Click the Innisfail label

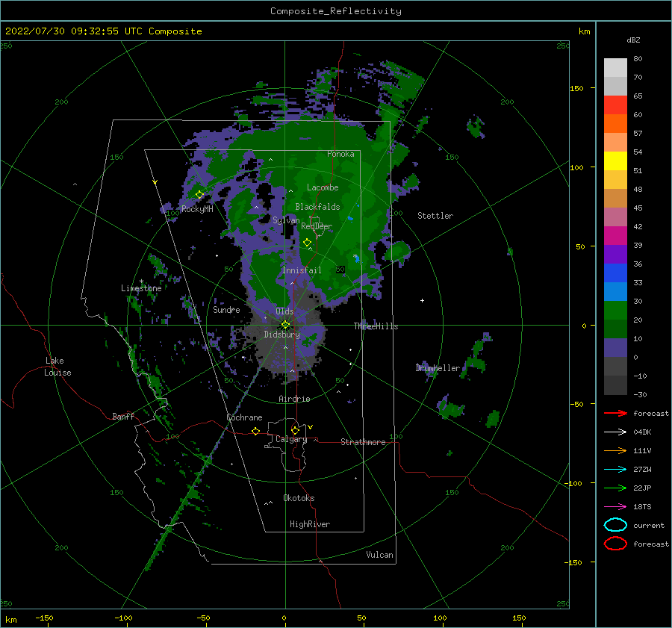point(302,270)
